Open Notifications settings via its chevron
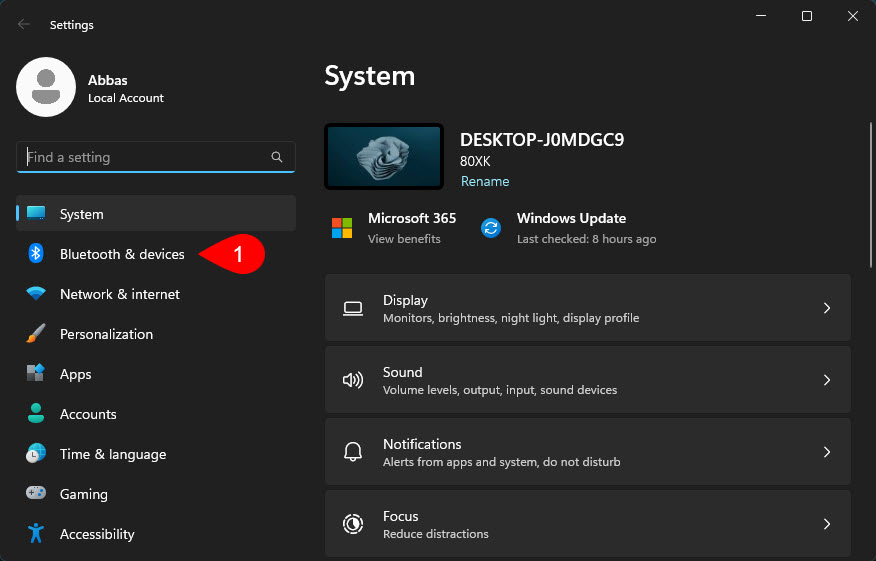876x561 pixels. point(827,452)
